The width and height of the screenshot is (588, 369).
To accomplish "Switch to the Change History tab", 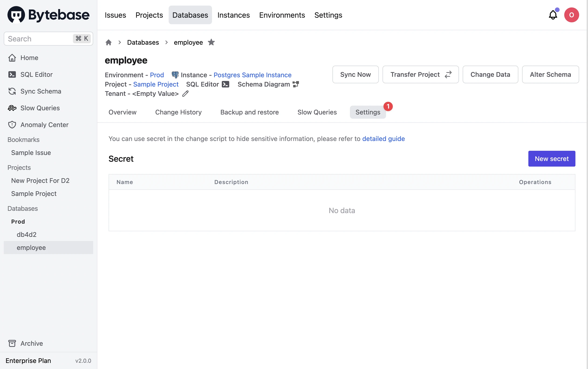I will (x=178, y=112).
